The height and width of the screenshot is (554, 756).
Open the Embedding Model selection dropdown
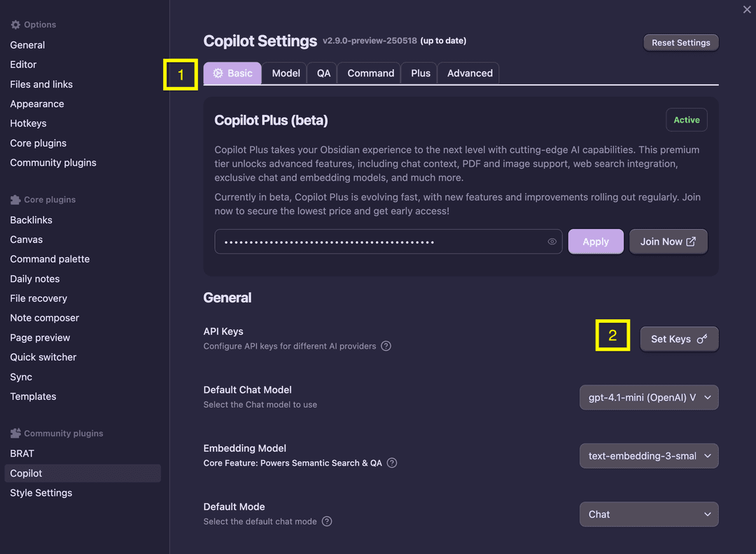pyautogui.click(x=648, y=455)
